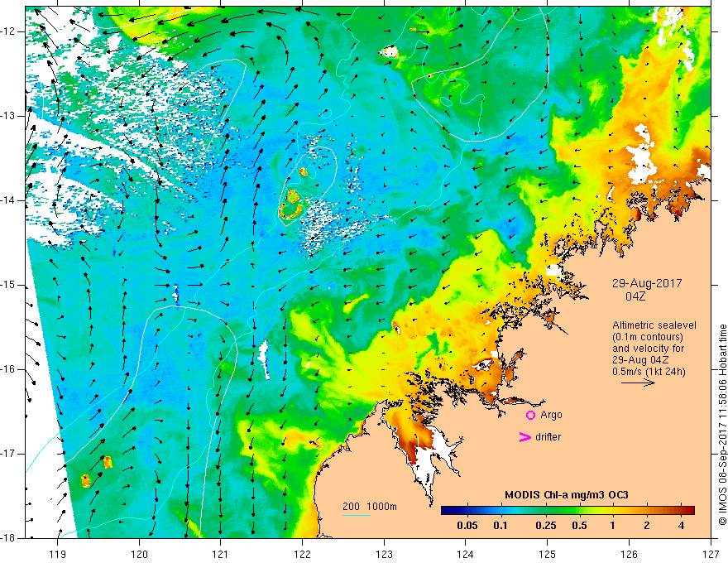Click latitude axis label '-15'

(x=9, y=285)
